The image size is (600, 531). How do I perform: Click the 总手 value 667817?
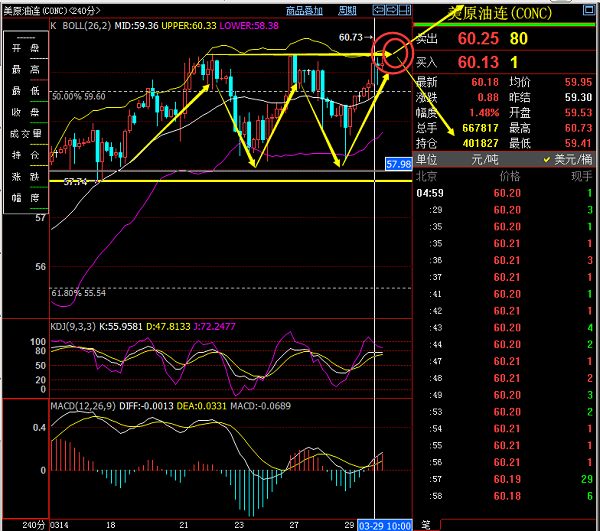click(480, 128)
